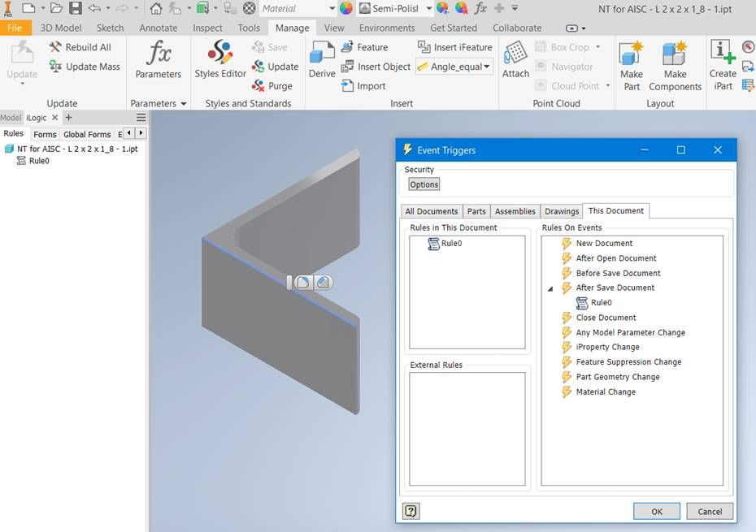
Task: Select the Before Save Document event
Action: coord(611,273)
